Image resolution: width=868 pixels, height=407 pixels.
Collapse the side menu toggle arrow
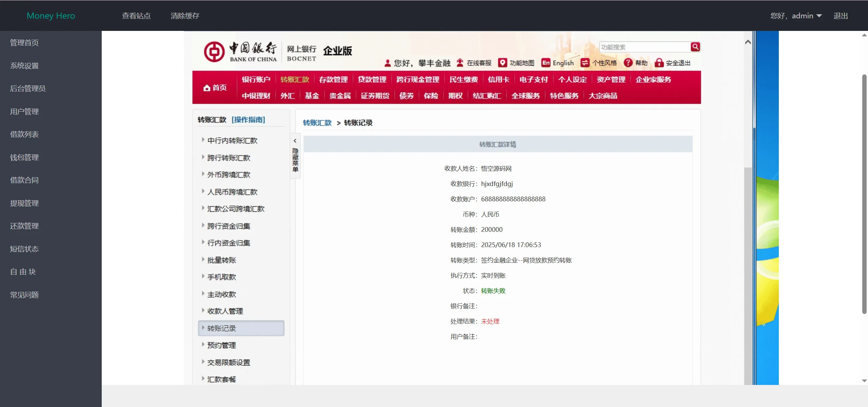pyautogui.click(x=295, y=141)
